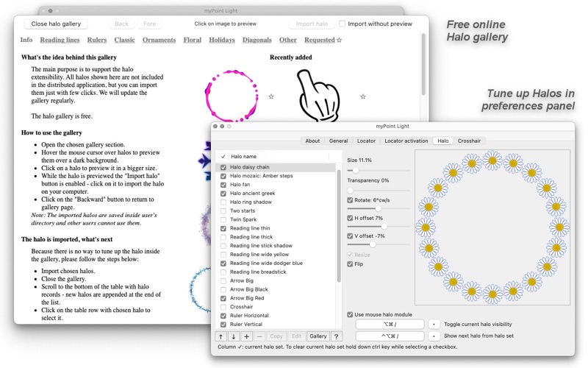Toggle Rotate: 6°cw/s checkbox
Viewport: 588px width, 368px height.
[351, 200]
